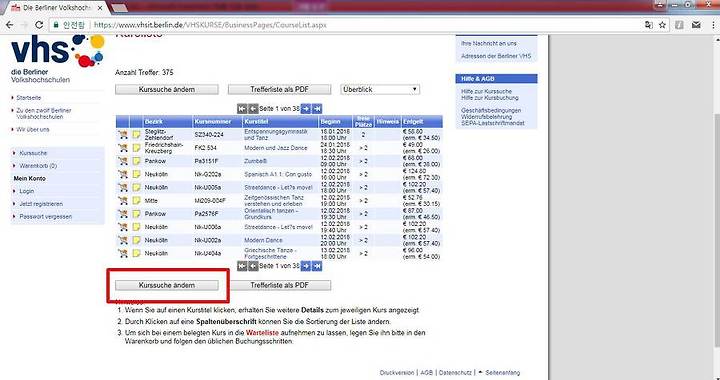Click the browser address bar URL

tap(210, 25)
